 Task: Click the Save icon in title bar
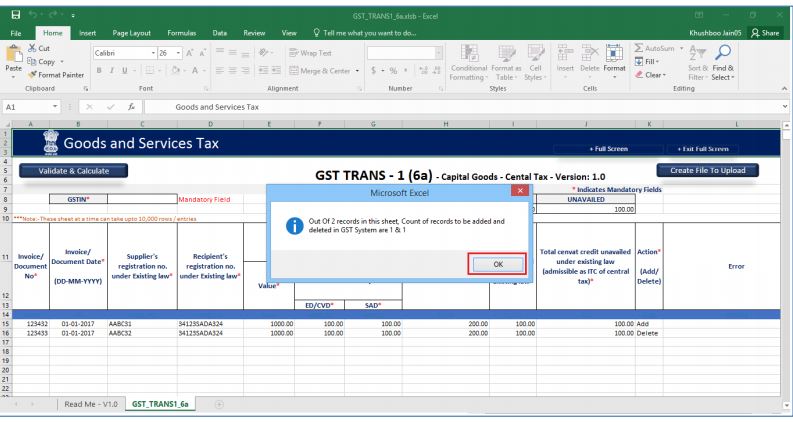pos(16,15)
